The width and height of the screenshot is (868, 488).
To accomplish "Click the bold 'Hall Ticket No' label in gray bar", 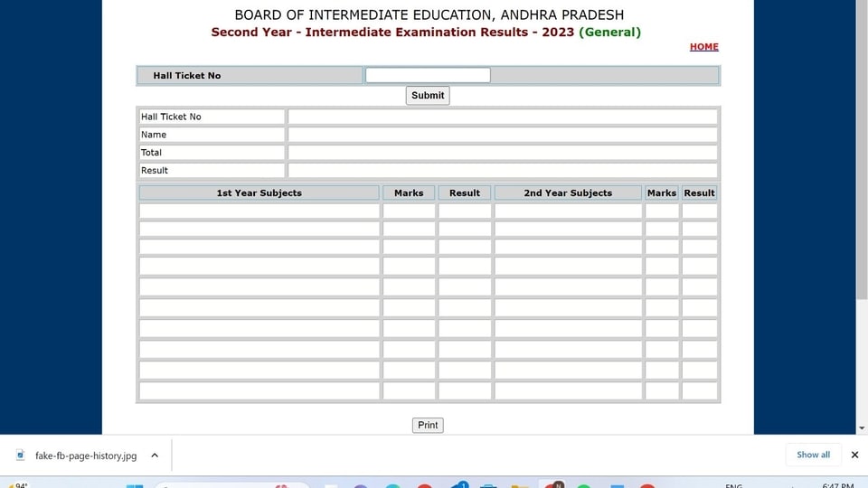I will [x=186, y=76].
